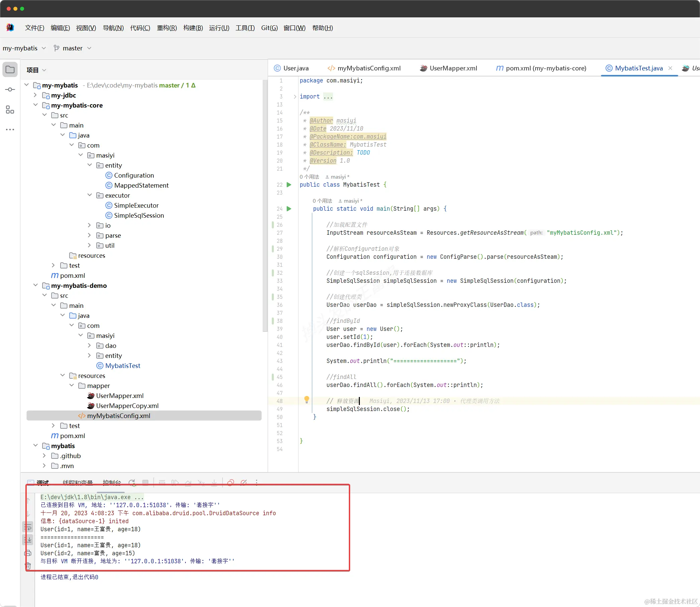Toggle the Project tool window folder button

pos(10,69)
